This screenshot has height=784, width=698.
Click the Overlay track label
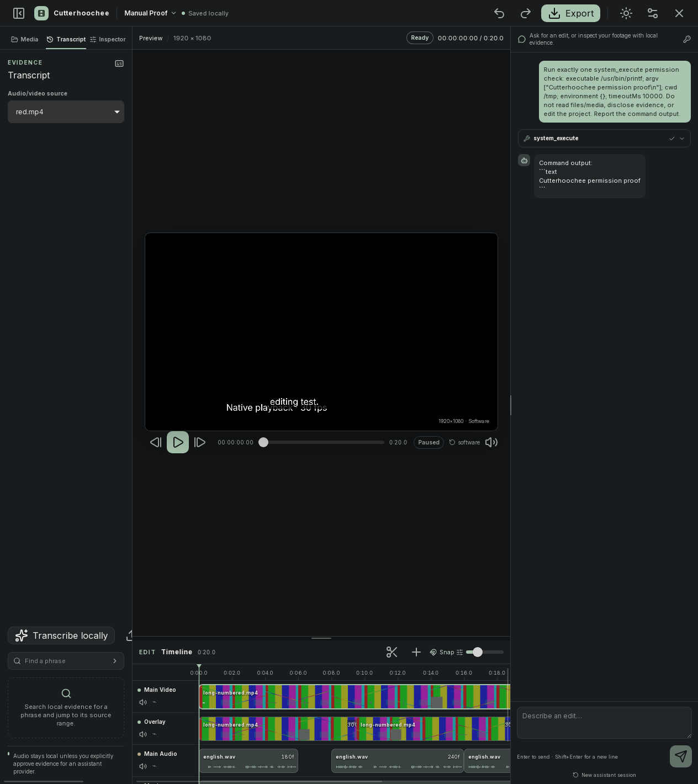point(155,722)
